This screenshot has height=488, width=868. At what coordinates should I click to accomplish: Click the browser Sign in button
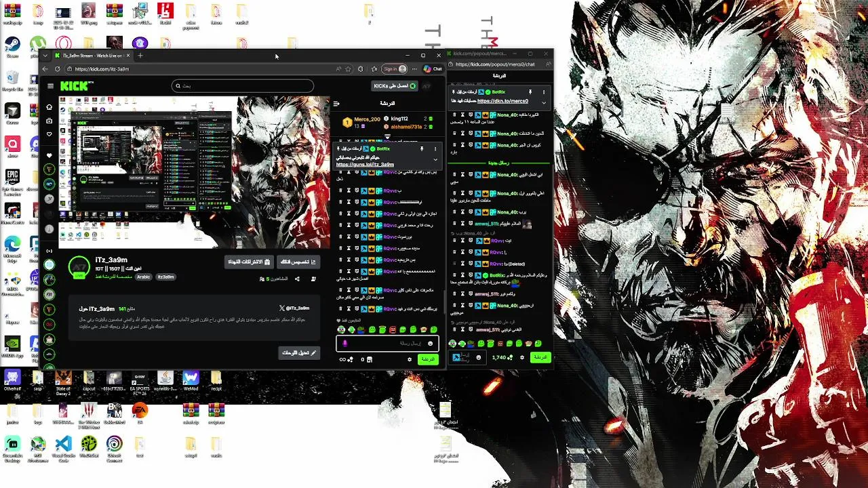(x=395, y=68)
